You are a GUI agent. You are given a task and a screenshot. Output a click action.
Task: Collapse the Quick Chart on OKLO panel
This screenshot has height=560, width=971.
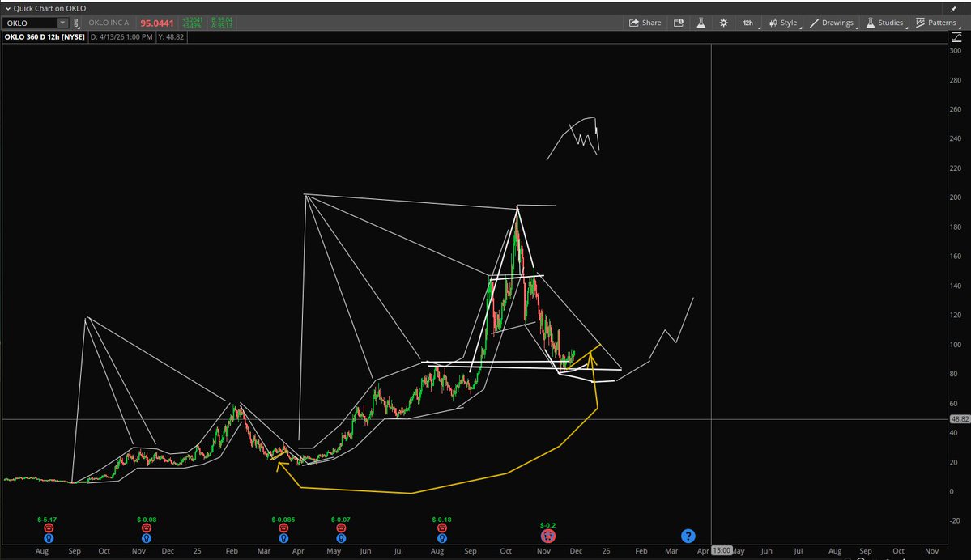pyautogui.click(x=7, y=9)
